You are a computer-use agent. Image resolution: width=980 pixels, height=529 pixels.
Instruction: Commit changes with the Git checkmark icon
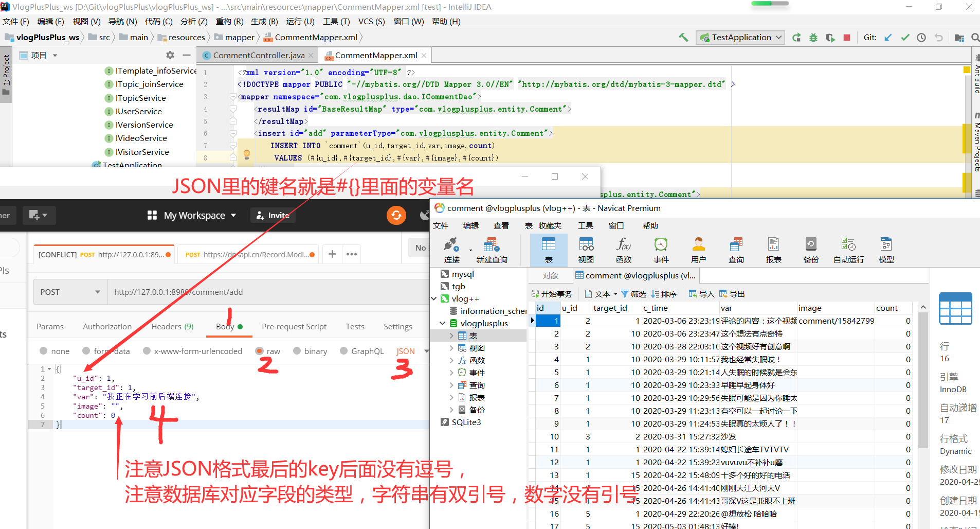905,38
